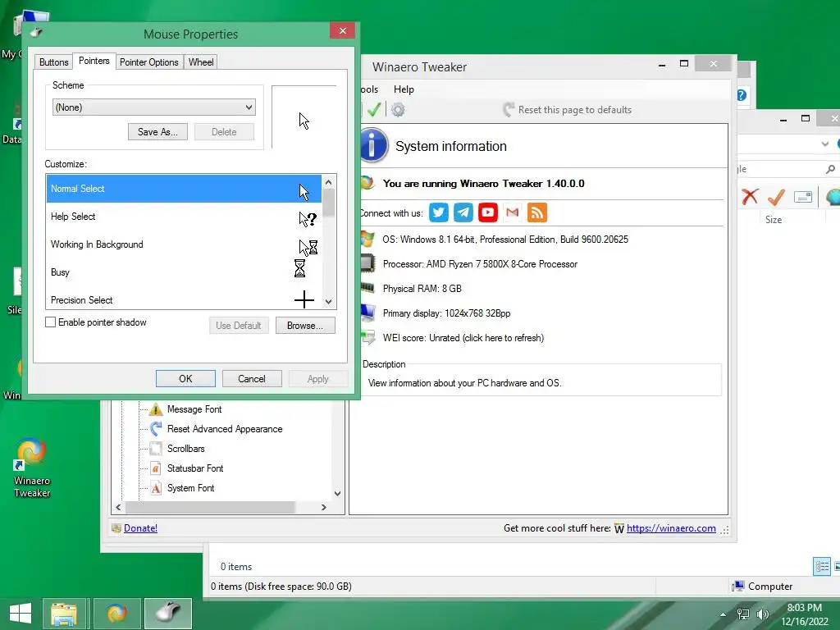Click Winaero Tweaker taskbar icon
Screen dimensions: 840x630
click(x=116, y=614)
